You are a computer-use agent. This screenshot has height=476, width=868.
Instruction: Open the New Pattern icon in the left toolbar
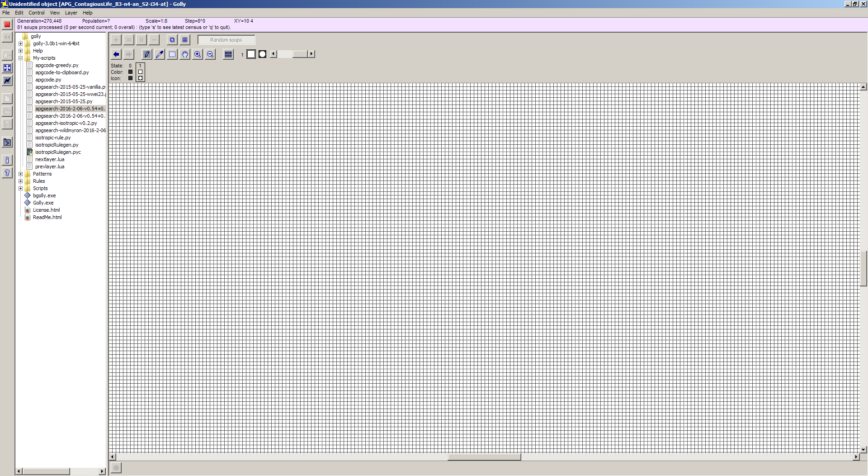tap(7, 99)
